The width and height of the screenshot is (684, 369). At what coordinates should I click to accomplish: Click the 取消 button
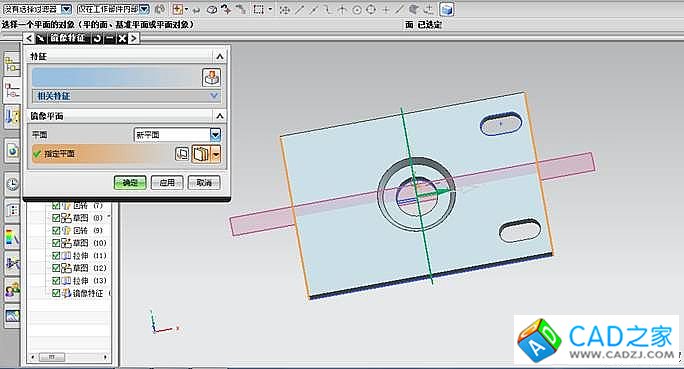(204, 182)
